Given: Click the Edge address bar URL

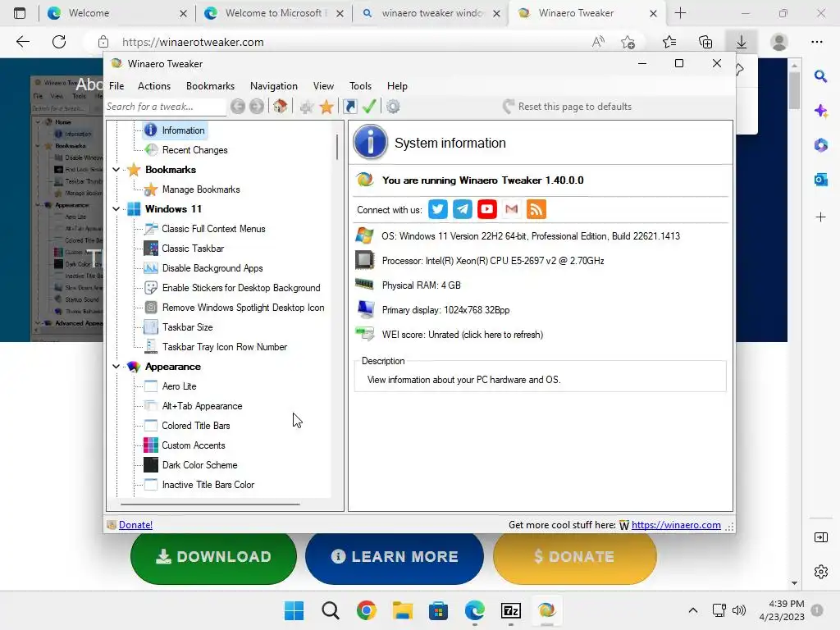Looking at the screenshot, I should (193, 42).
